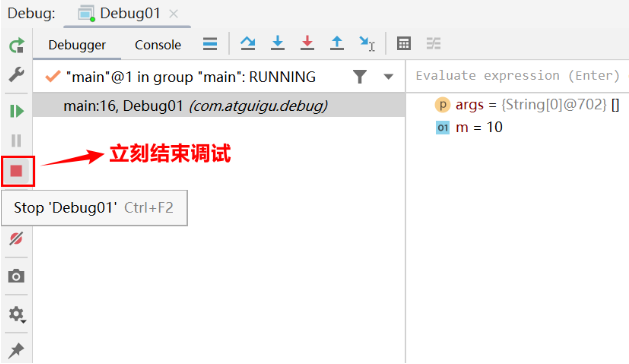This screenshot has width=629, height=364.
Task: Open the frames filter funnel icon
Action: click(x=360, y=76)
